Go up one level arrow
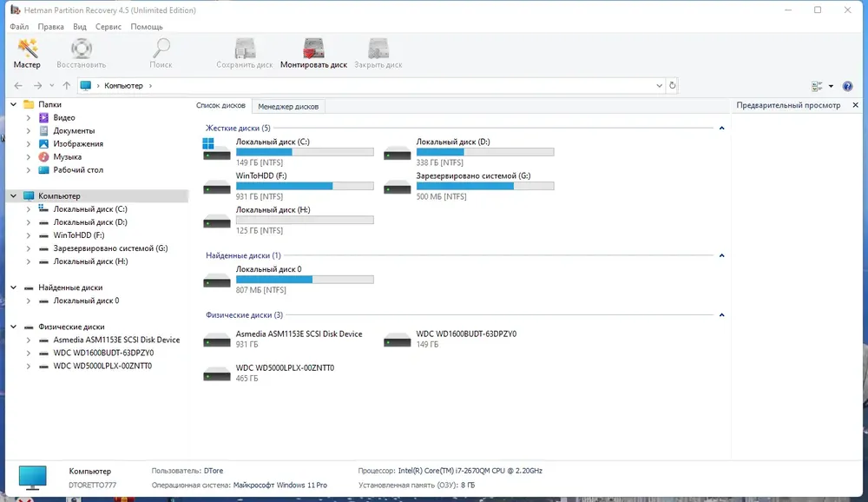868x502 pixels. [67, 86]
